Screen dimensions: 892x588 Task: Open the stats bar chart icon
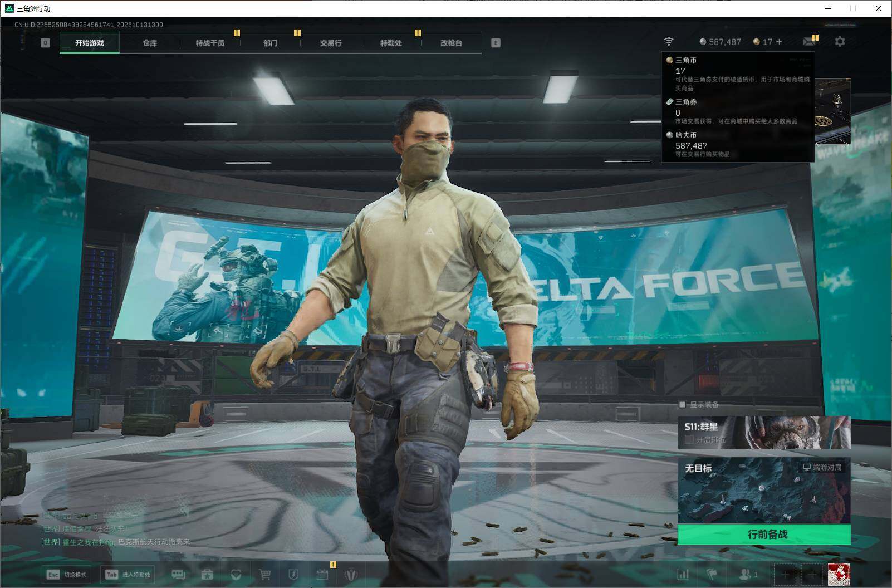[683, 574]
